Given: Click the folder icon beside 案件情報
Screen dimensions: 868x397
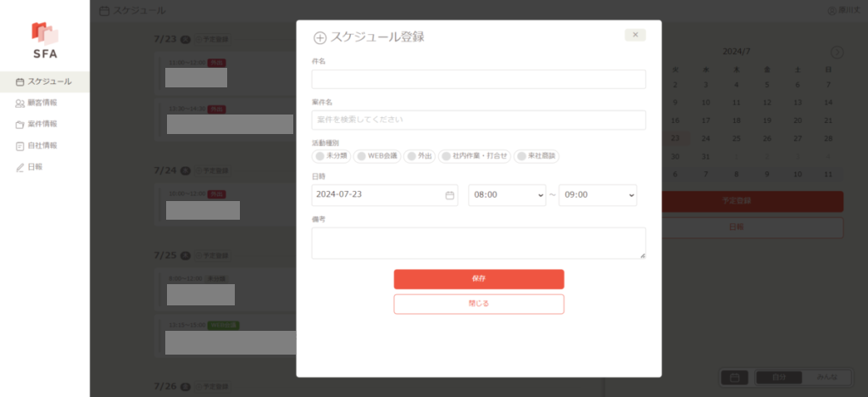Looking at the screenshot, I should (x=20, y=124).
